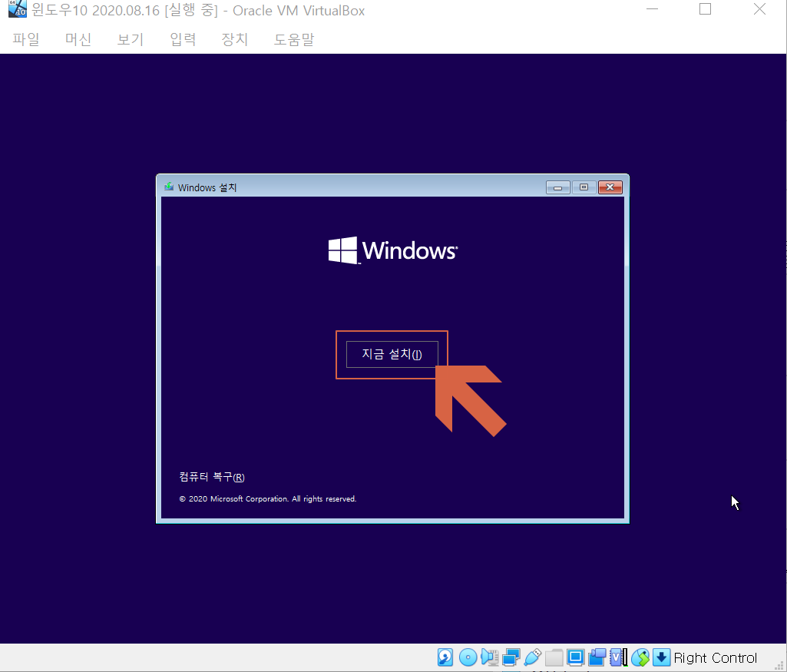Close the Windows 설치 dialog

pos(610,187)
